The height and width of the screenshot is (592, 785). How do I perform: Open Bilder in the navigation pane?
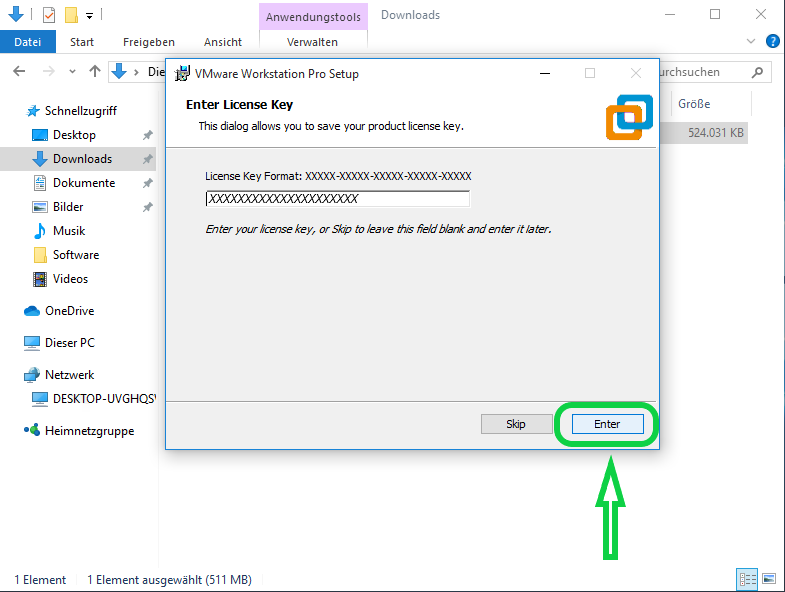58,207
